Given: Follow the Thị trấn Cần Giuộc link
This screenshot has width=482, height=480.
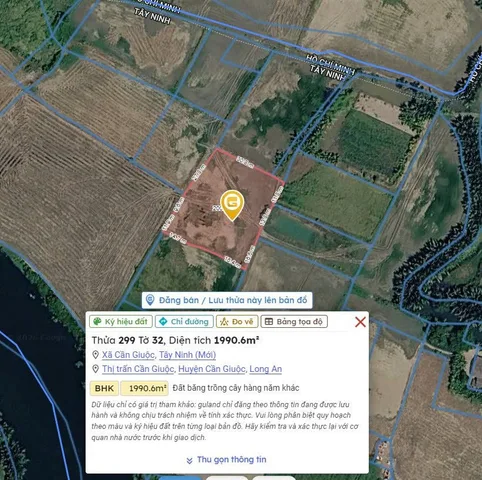Looking at the screenshot, I should pyautogui.click(x=138, y=369).
